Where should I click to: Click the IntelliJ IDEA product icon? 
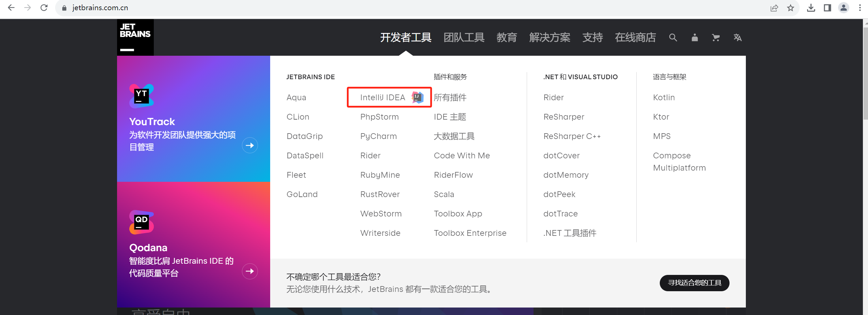(417, 98)
